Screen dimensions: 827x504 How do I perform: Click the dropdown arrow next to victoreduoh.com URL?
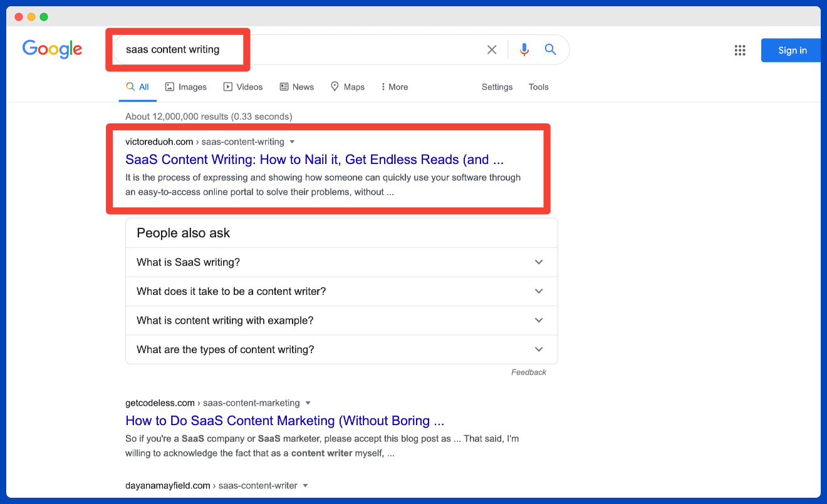point(292,142)
